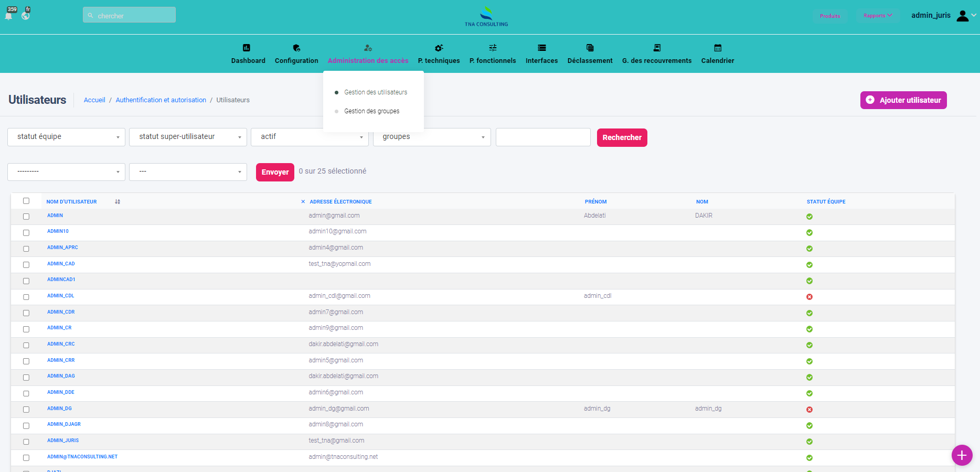
Task: Choose Gestion des utilisateurs from the menu
Action: tap(375, 92)
